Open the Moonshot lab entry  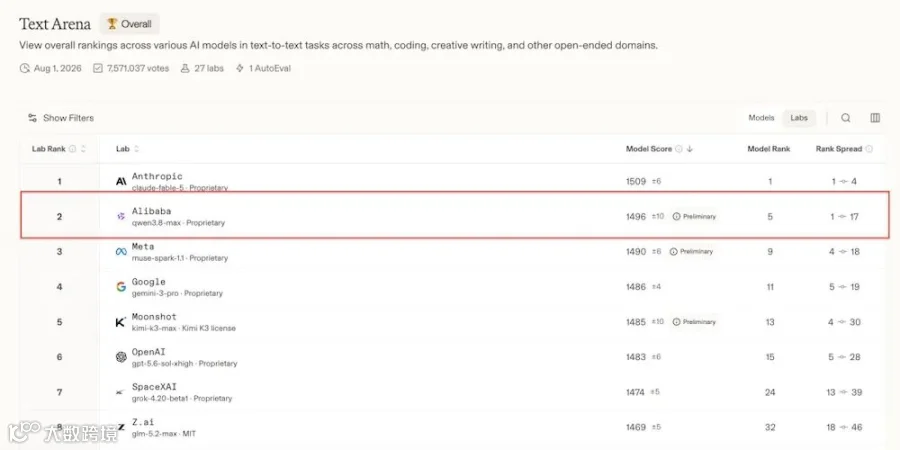(154, 316)
